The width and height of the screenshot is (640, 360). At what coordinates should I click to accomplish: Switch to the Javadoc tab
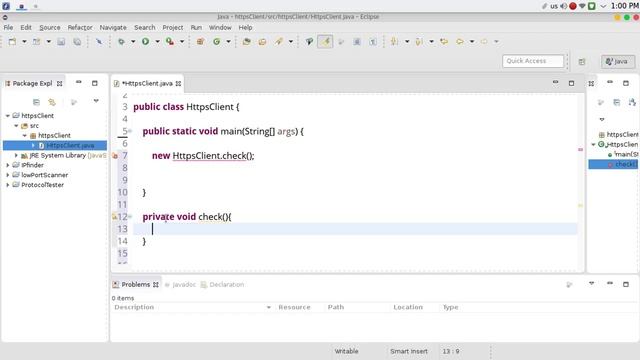click(180, 285)
